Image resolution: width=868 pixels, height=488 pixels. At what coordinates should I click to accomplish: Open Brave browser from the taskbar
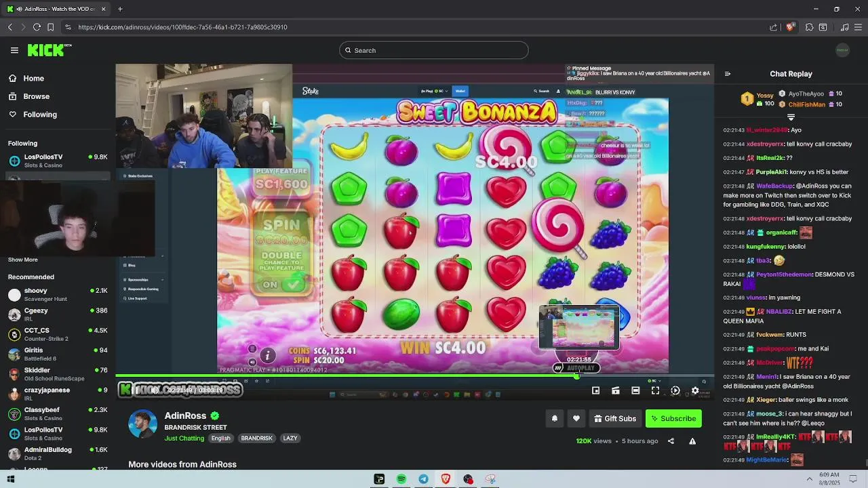(x=446, y=479)
